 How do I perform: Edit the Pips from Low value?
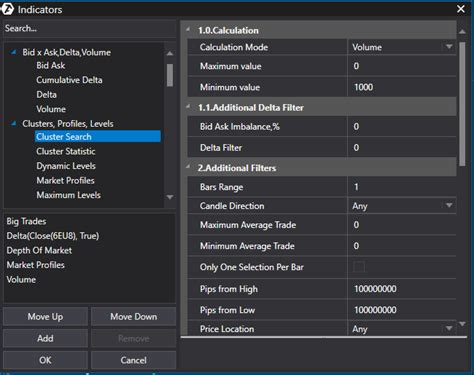click(402, 310)
